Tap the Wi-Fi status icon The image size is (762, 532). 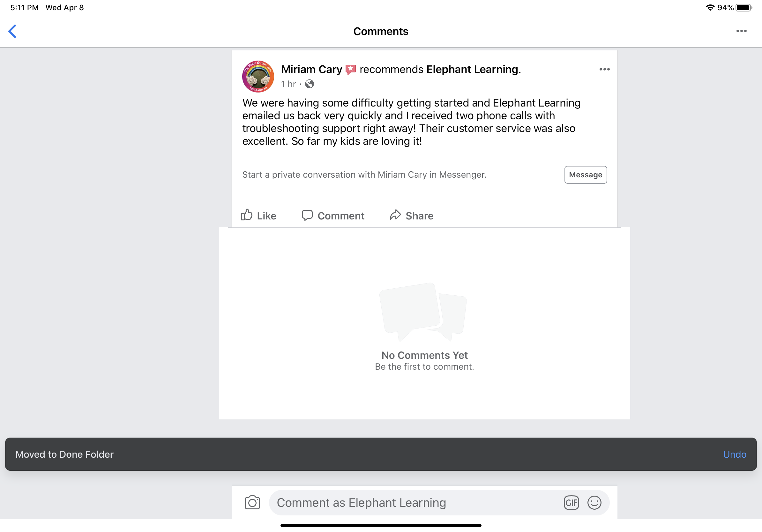coord(710,8)
